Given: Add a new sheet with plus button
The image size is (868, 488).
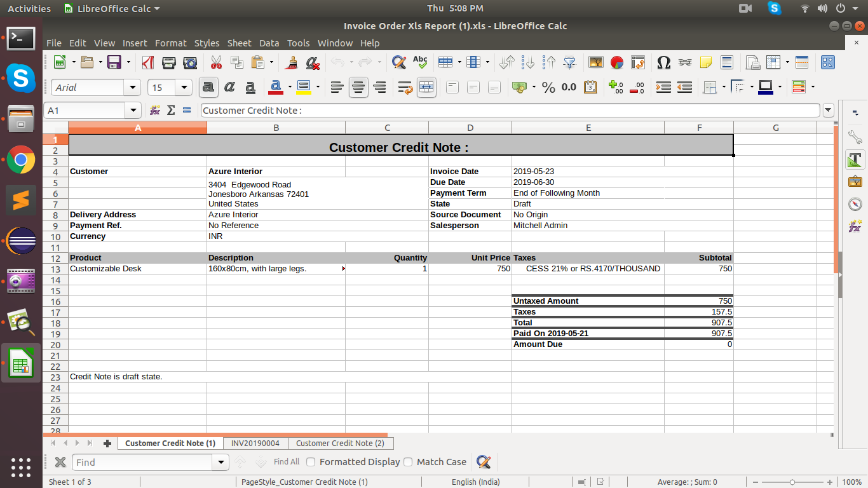Looking at the screenshot, I should coord(107,444).
